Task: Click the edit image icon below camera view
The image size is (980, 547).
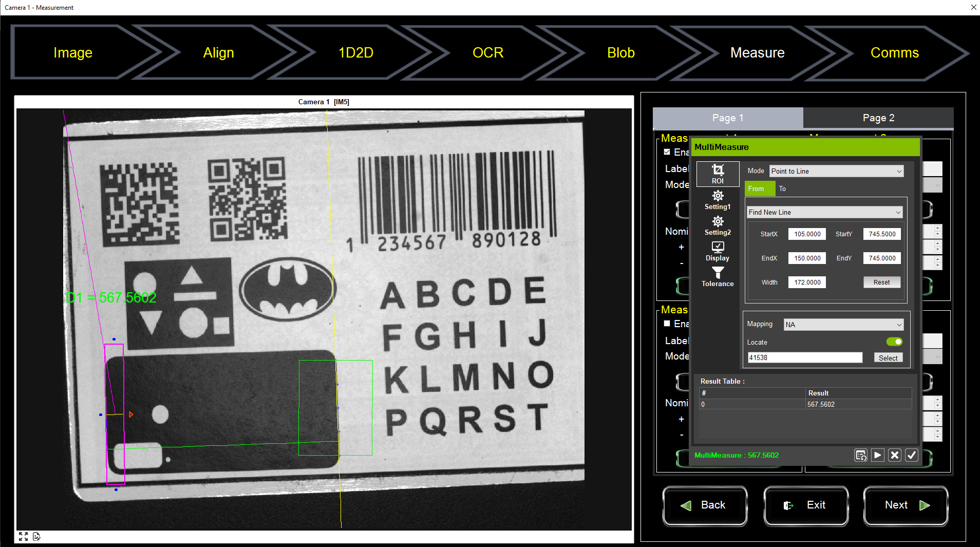Action: coord(36,536)
